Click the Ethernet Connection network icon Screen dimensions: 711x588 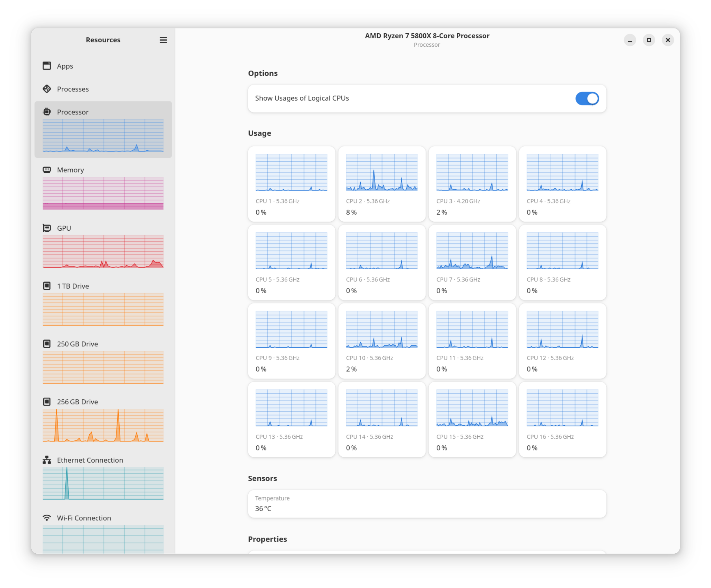(x=47, y=460)
